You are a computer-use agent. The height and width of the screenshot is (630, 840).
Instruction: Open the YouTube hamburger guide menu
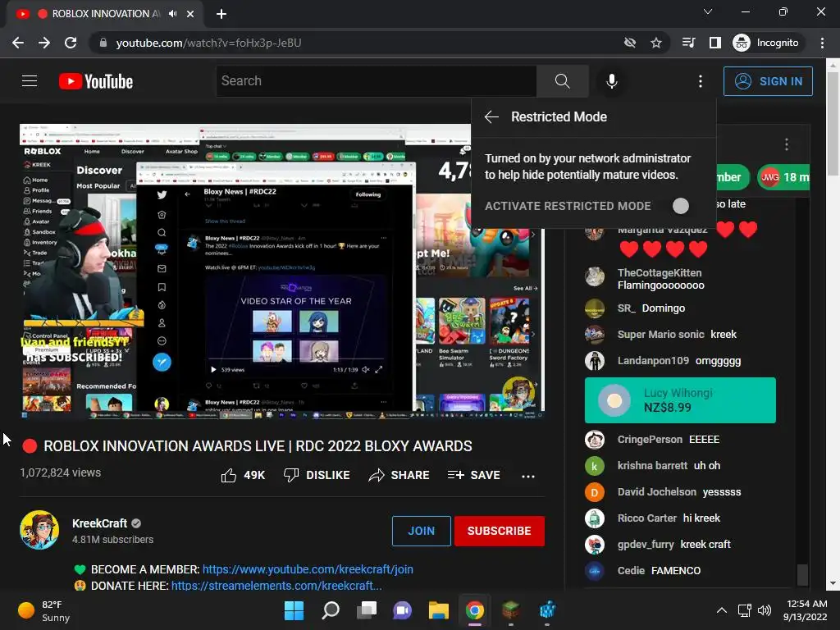(30, 81)
